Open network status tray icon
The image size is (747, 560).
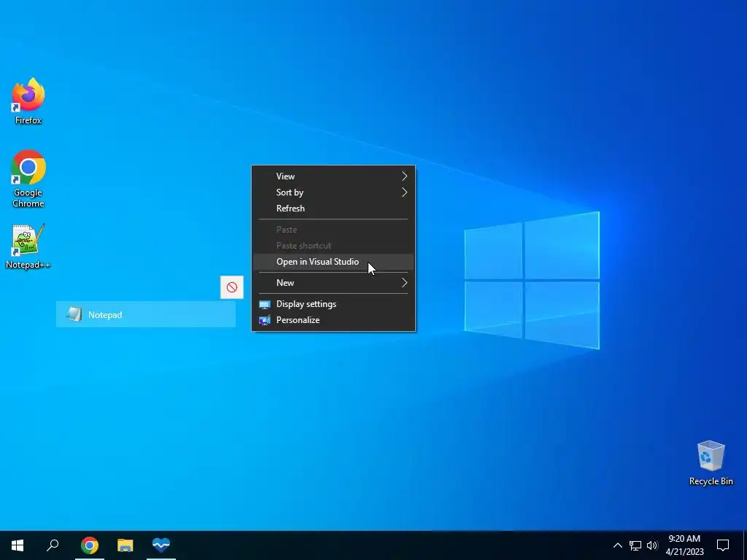click(x=635, y=545)
